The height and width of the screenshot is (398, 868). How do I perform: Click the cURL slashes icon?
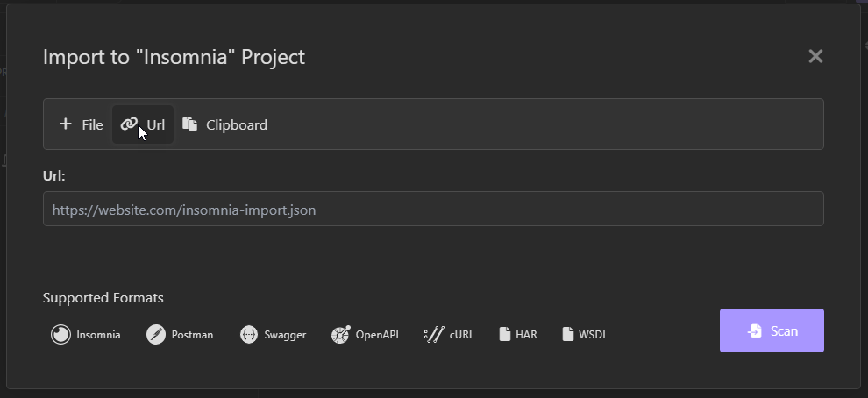[x=434, y=334]
